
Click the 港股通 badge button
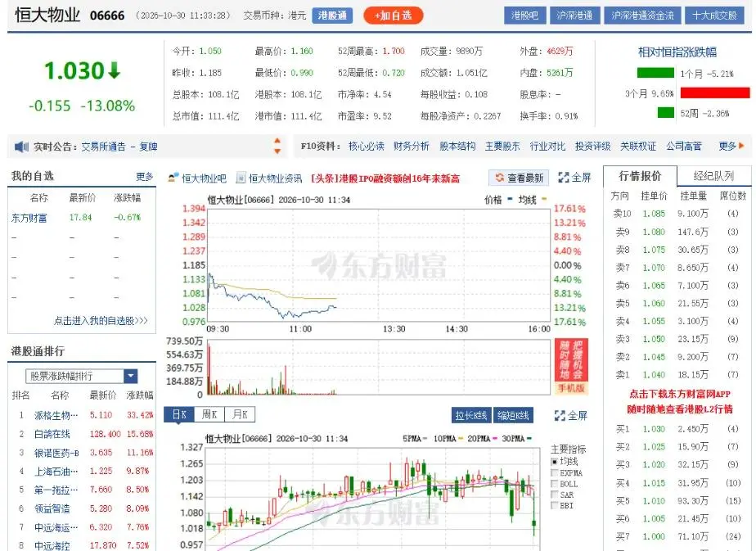pos(332,16)
